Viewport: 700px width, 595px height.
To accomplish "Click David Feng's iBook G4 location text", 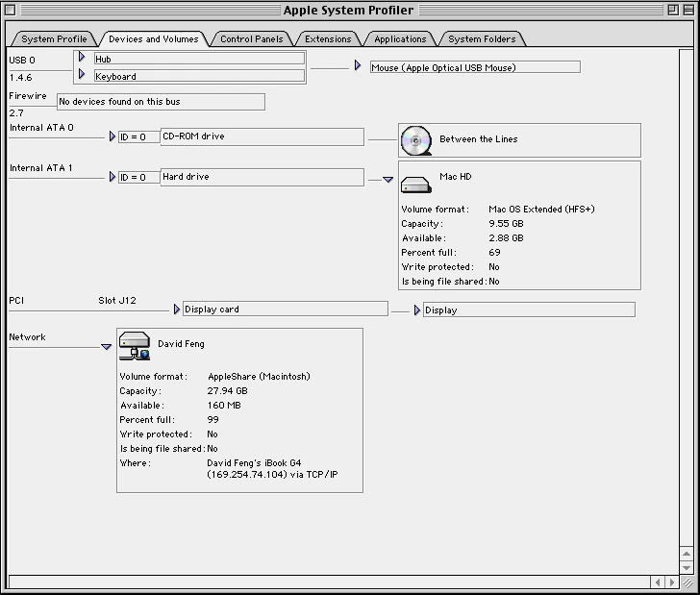I will 254,463.
